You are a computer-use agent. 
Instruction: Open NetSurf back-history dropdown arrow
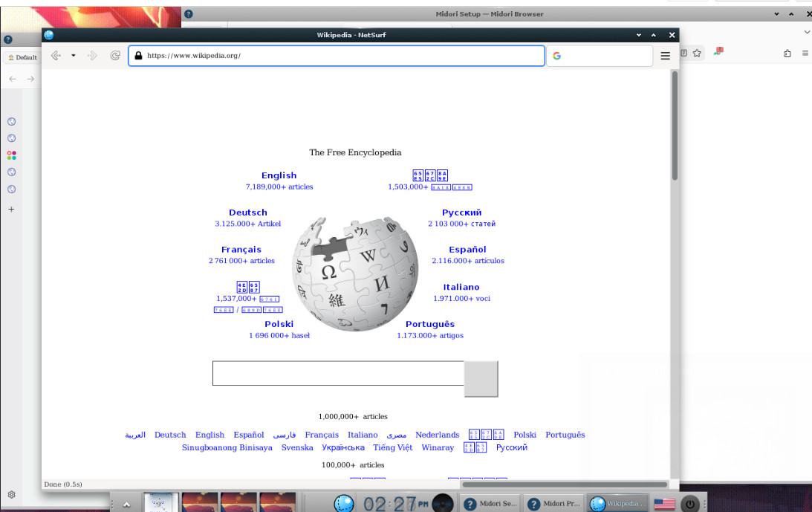click(x=74, y=56)
